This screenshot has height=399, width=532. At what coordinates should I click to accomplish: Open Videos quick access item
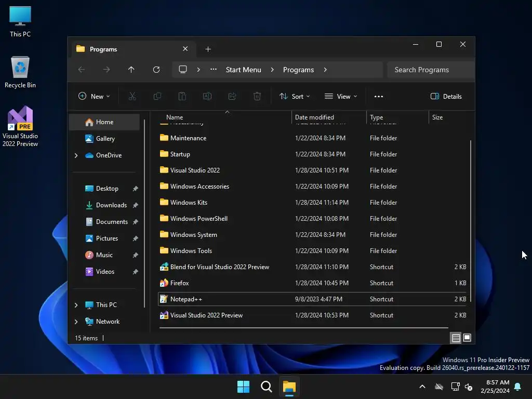coord(104,272)
